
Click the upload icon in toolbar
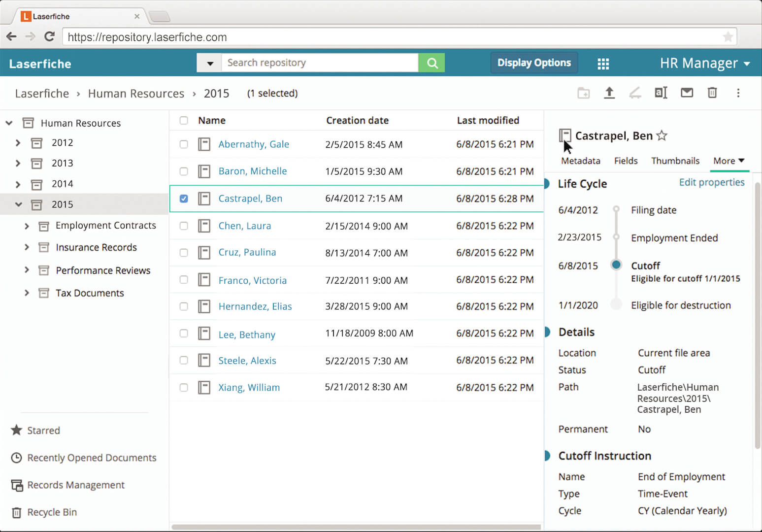609,93
